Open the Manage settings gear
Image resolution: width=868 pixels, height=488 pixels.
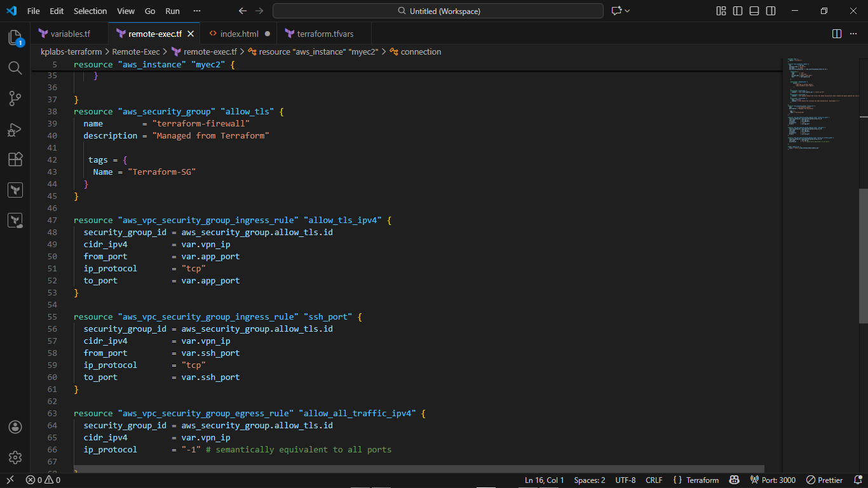click(15, 457)
